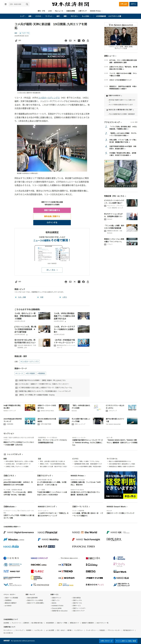
Task: Open the NIKKEI Financial logo link
Action: point(48,532)
